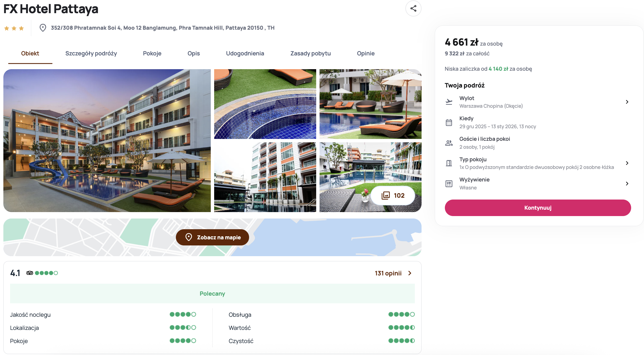Click the calendar icon next to Kiedy
The image size is (644, 355).
[x=449, y=122]
